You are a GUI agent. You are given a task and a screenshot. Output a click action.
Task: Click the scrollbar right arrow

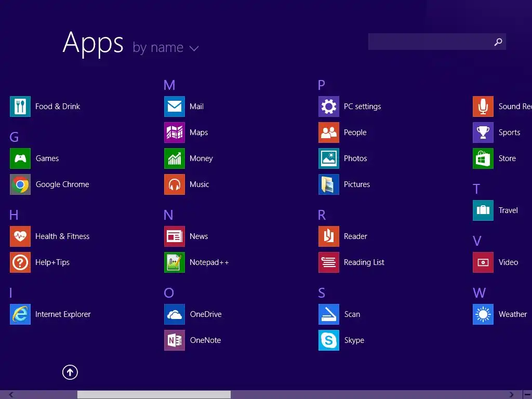click(511, 395)
